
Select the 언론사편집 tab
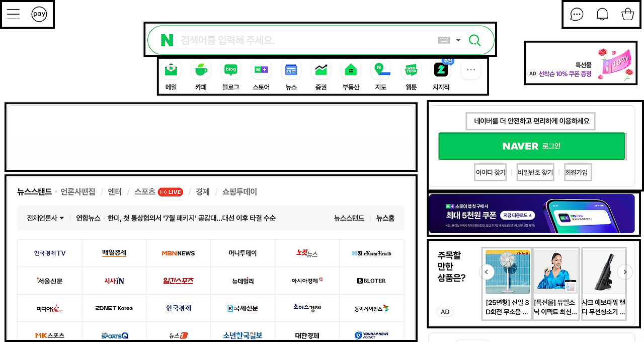pos(78,192)
